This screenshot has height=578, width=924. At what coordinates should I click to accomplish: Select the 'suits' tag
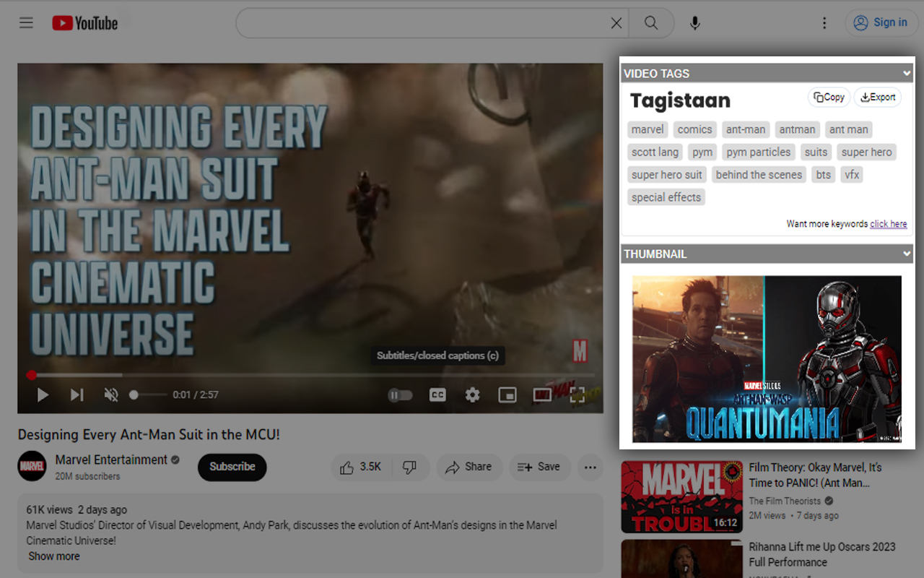(816, 152)
